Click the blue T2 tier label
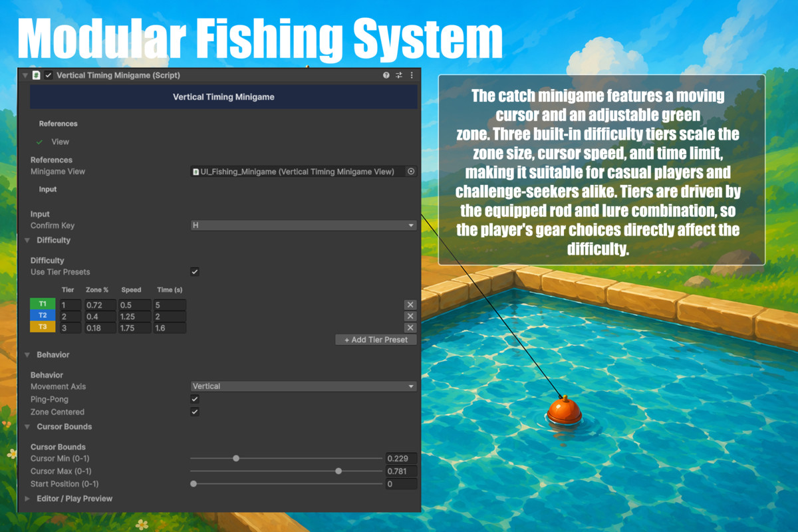This screenshot has height=532, width=798. (43, 316)
